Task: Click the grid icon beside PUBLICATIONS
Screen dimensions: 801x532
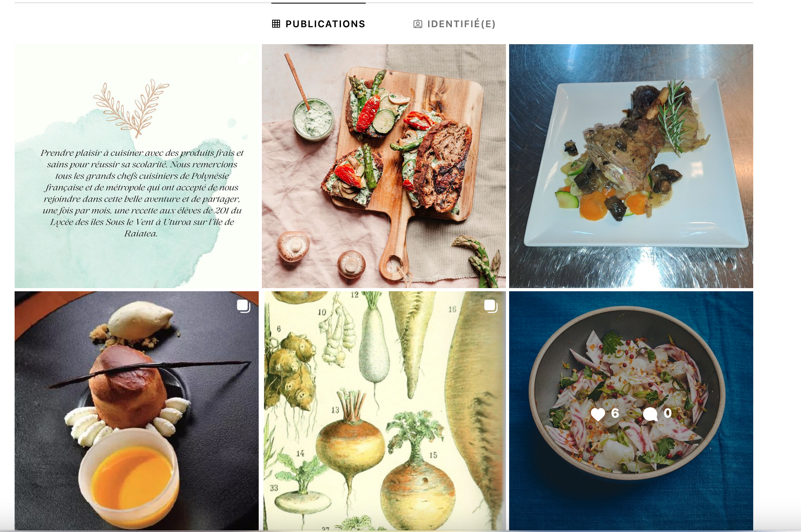Action: 276,24
